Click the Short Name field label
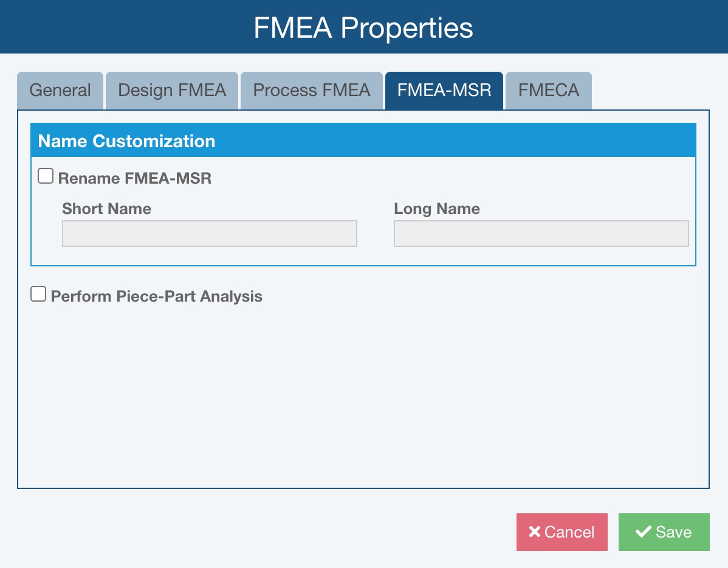The height and width of the screenshot is (568, 728). tap(106, 209)
